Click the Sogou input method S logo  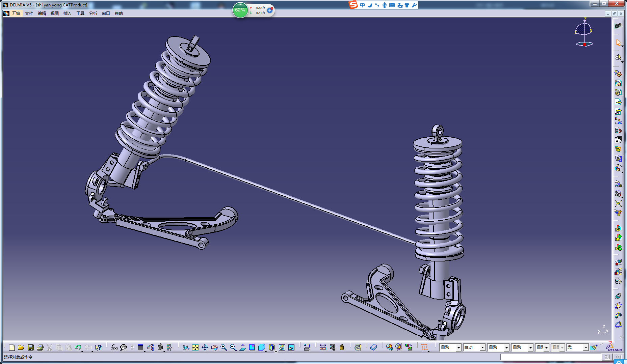[x=353, y=5]
